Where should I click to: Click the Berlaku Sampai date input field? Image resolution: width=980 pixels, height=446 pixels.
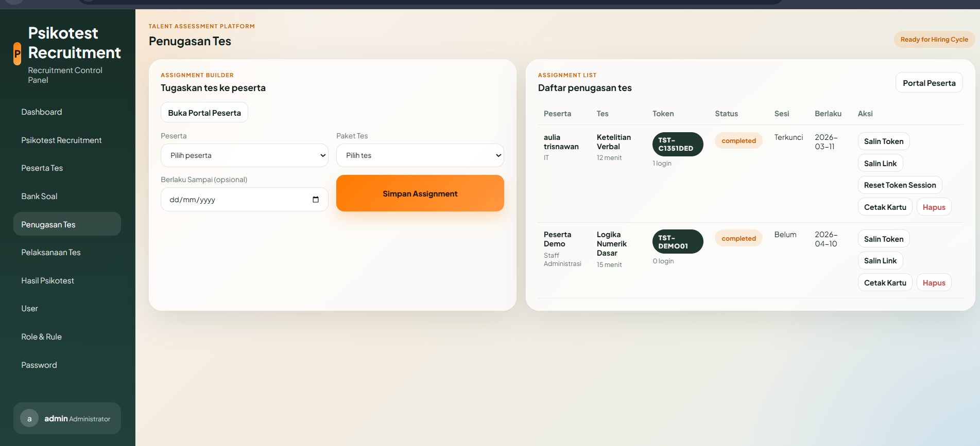[x=237, y=200]
